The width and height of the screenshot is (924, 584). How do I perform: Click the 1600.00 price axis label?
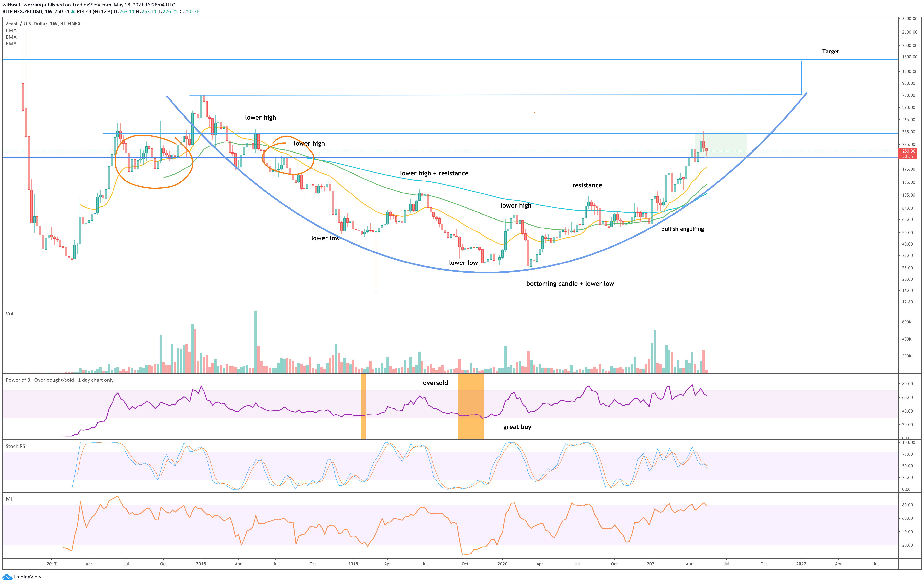(910, 57)
